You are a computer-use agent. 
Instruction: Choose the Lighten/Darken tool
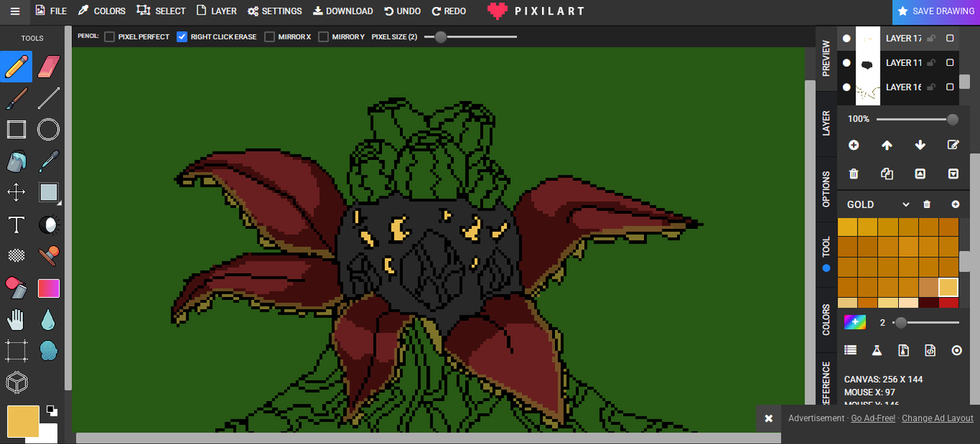[48, 224]
